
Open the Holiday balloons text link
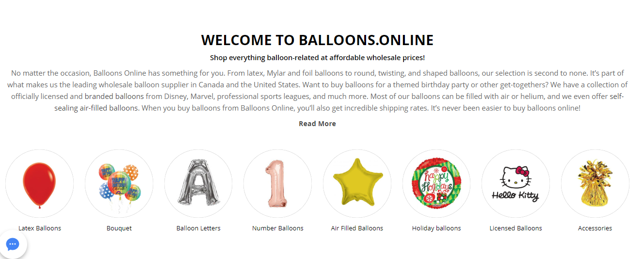pos(436,228)
